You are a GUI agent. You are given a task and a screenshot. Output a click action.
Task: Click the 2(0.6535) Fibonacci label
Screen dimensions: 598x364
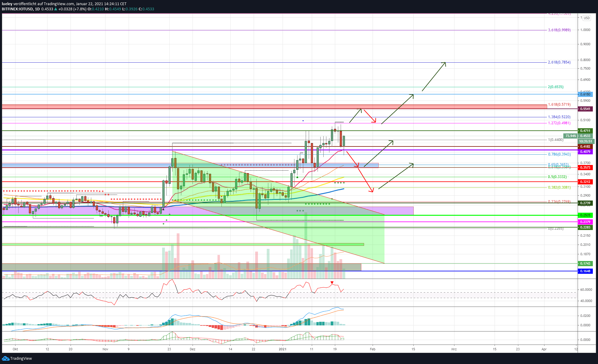point(555,87)
